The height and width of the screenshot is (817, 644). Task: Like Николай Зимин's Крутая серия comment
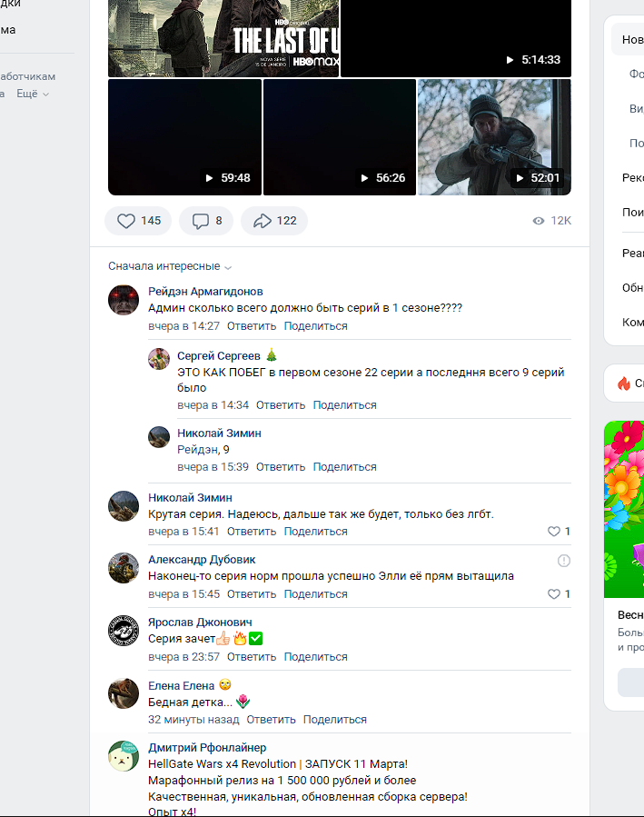(x=559, y=532)
